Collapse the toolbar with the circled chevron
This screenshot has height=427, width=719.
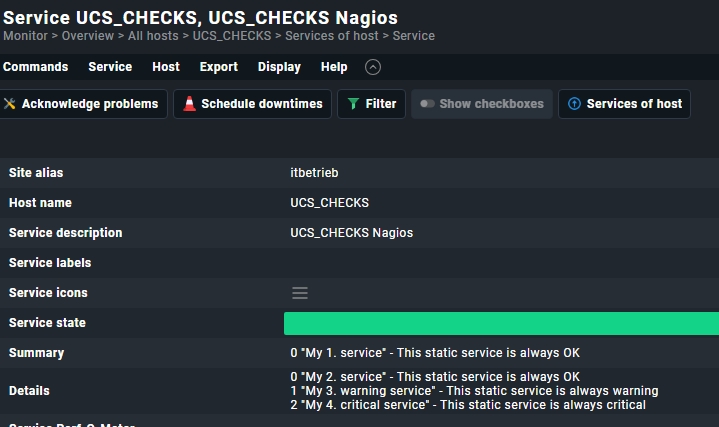pyautogui.click(x=373, y=67)
